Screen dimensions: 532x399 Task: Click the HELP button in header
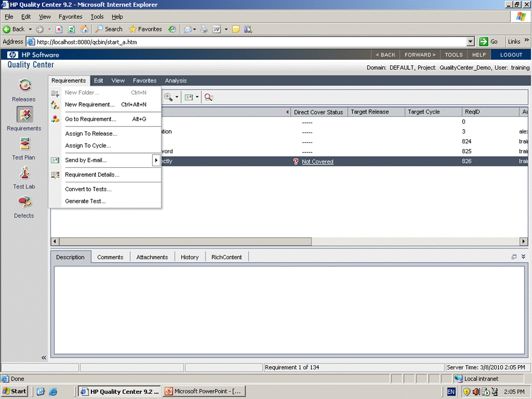[479, 55]
